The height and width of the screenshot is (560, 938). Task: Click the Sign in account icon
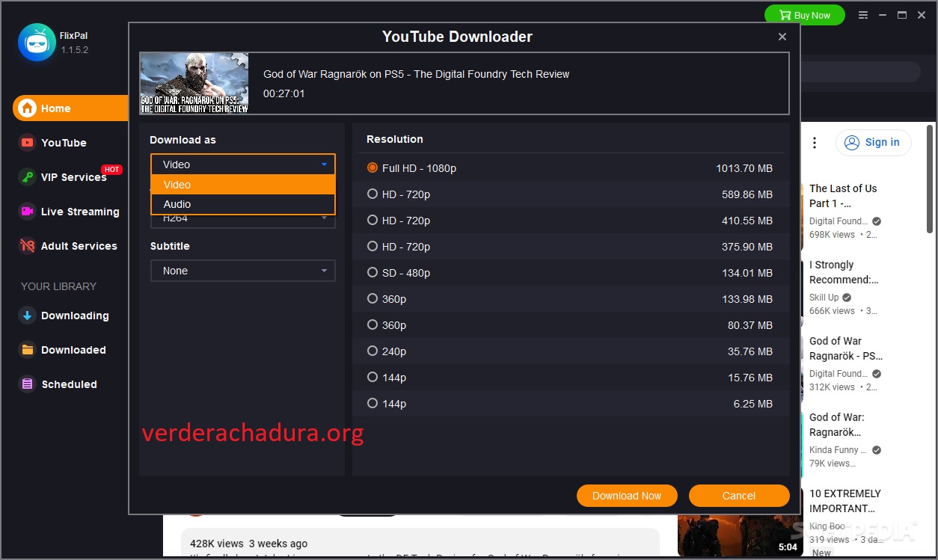click(852, 143)
